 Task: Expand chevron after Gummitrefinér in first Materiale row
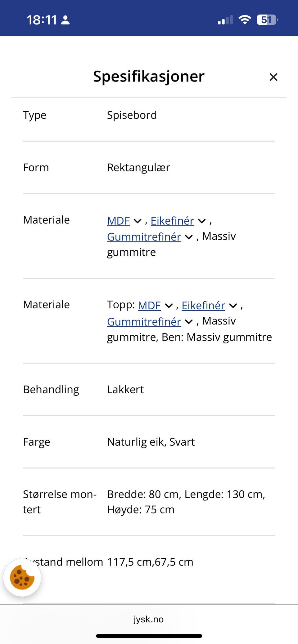pos(189,237)
